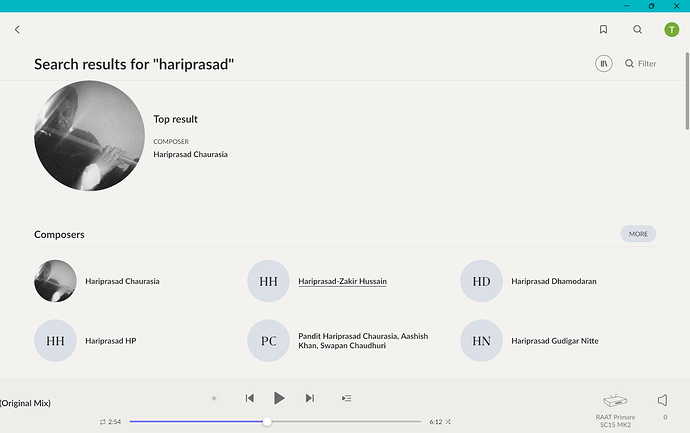Image resolution: width=690 pixels, height=433 pixels.
Task: Open the search magnifier icon in top bar
Action: click(x=637, y=29)
